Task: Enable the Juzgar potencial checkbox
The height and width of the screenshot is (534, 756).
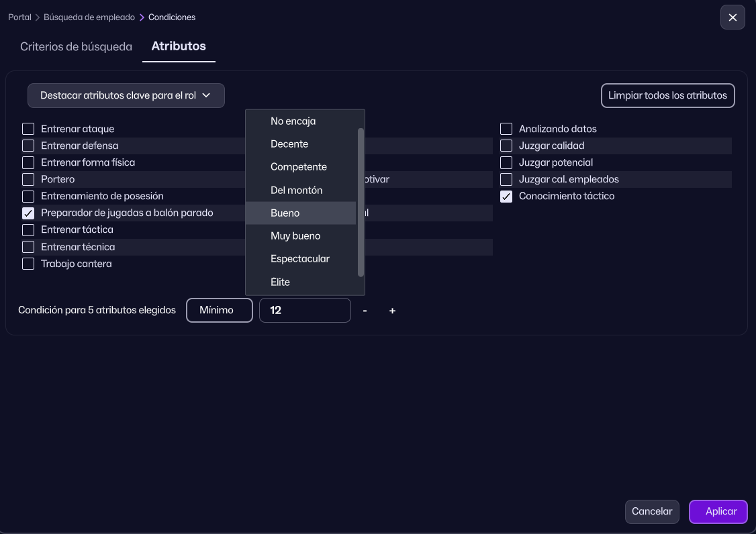Action: pos(506,163)
